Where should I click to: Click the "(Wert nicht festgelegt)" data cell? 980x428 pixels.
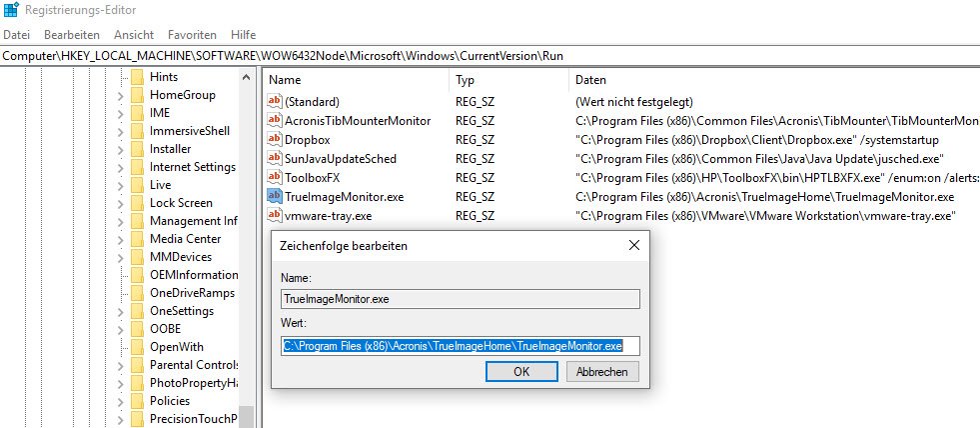tap(633, 101)
